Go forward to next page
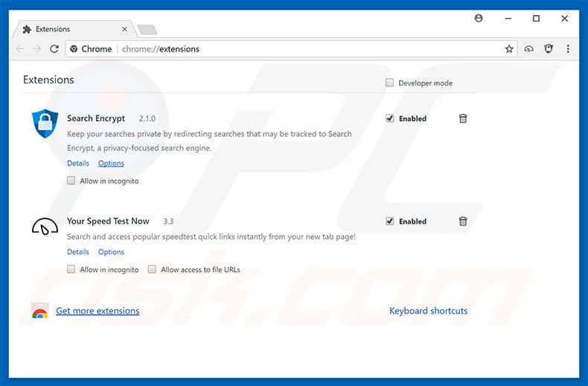 click(x=36, y=49)
